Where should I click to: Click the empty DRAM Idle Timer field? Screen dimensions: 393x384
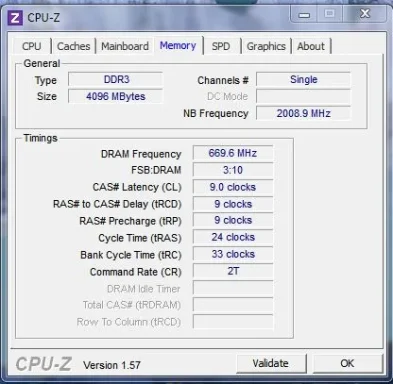[233, 288]
